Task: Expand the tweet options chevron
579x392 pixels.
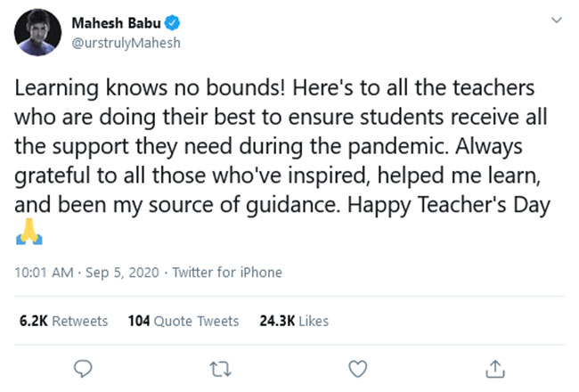Action: [557, 20]
